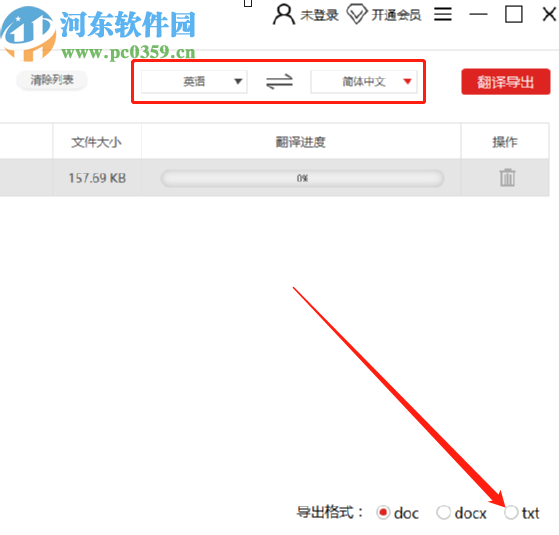Open 开通会员 membership link
Screen dimensions: 559x535
point(396,15)
